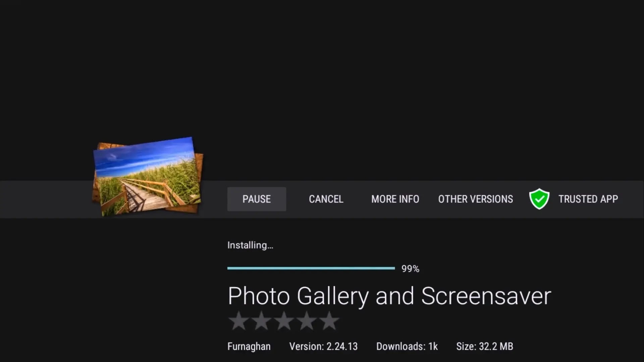The width and height of the screenshot is (644, 362).
Task: Click the third rating star
Action: [284, 321]
